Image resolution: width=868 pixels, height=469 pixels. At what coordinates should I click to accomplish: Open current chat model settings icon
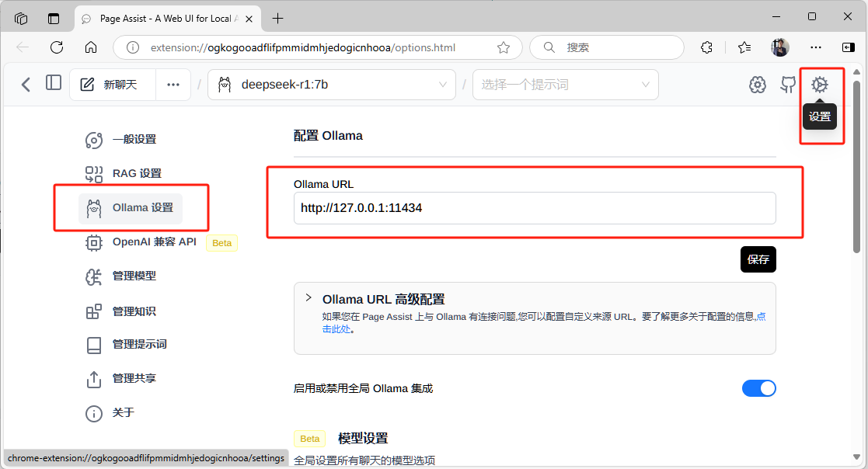pyautogui.click(x=758, y=85)
